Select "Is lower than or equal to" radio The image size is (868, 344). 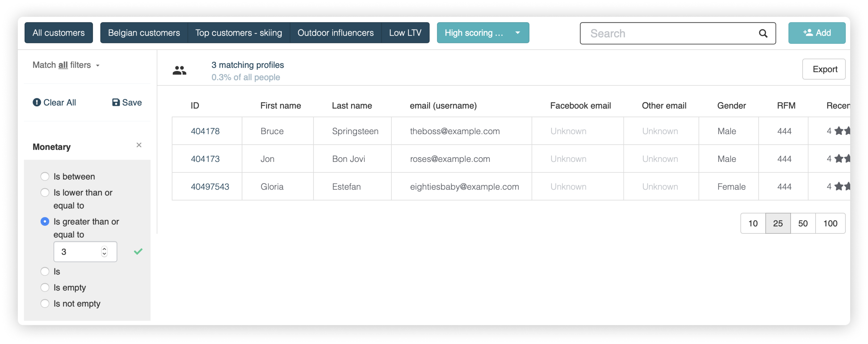[45, 193]
